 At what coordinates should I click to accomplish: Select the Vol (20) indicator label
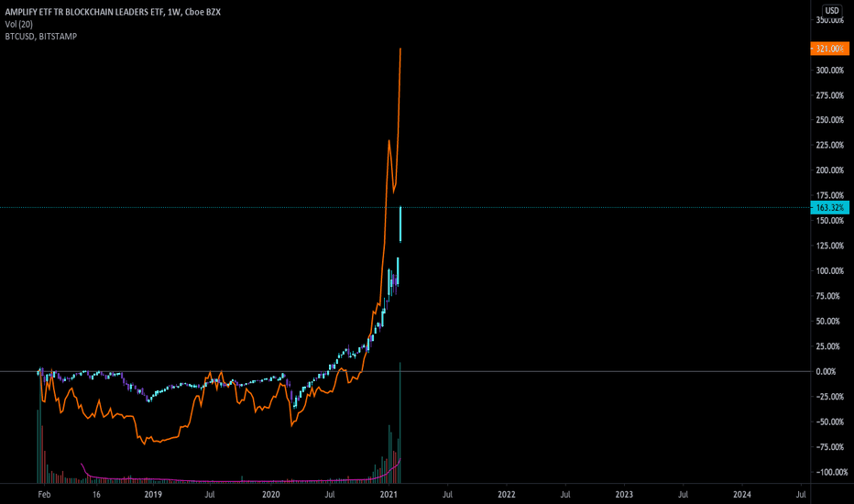click(18, 24)
